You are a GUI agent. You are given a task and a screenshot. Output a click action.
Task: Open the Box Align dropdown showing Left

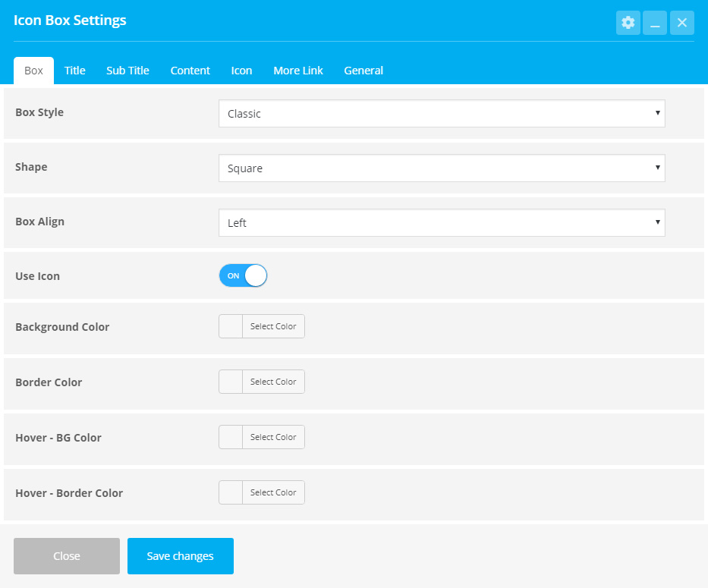click(442, 222)
